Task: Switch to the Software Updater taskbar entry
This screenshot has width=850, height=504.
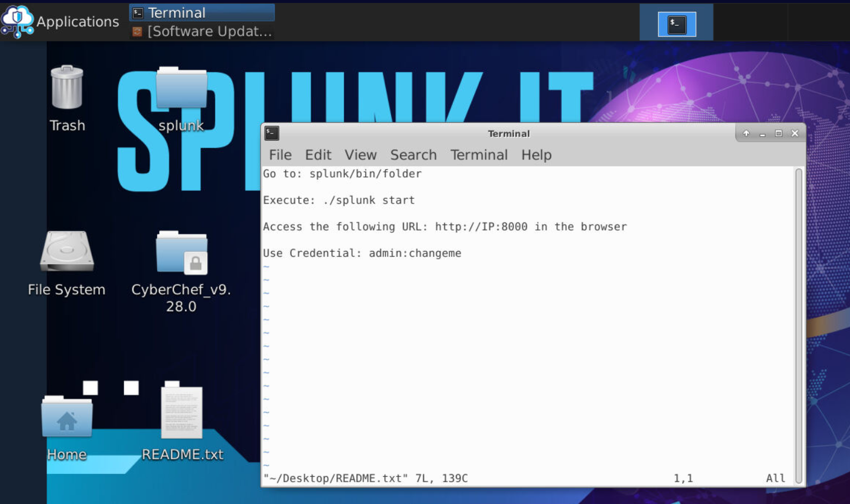Action: [202, 32]
